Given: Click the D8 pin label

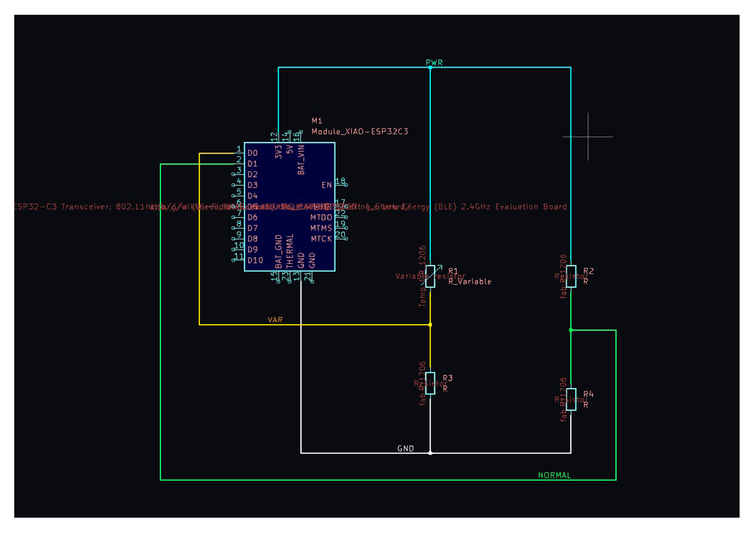Looking at the screenshot, I should 253,239.
